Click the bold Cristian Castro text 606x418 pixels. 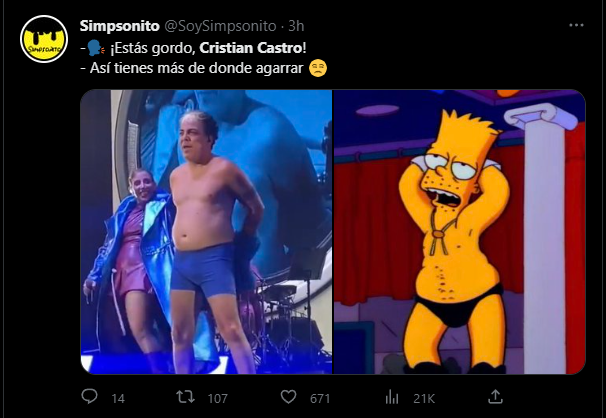pos(251,48)
